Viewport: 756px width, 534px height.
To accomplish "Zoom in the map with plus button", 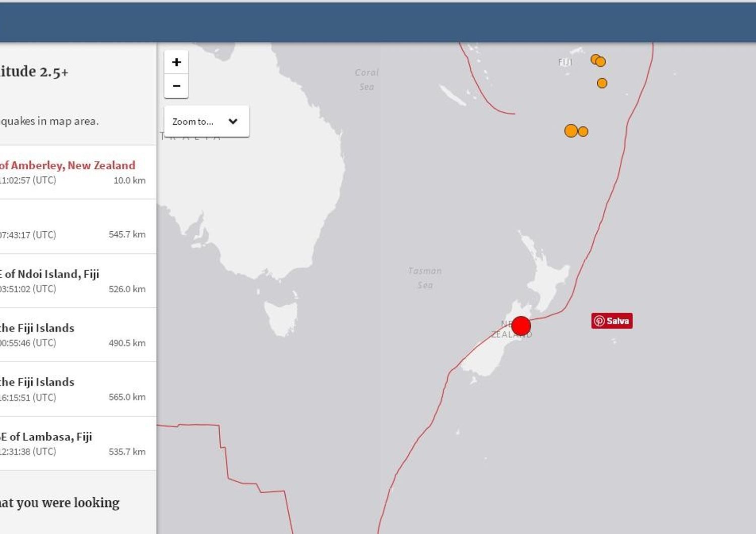I will tap(176, 62).
